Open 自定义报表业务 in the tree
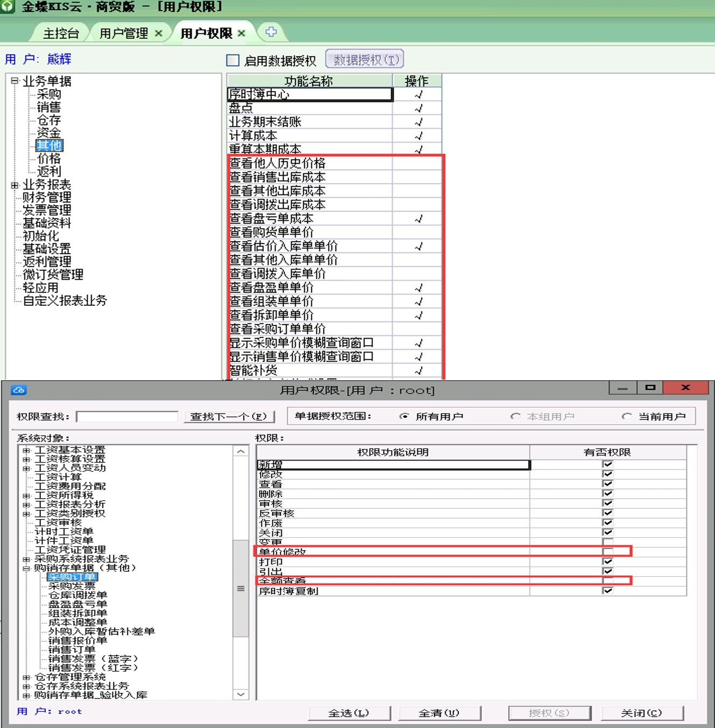Screen dimensions: 715x728 pos(65,300)
